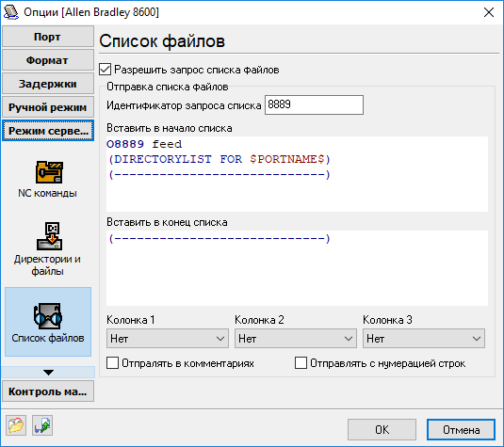Open the NC команды section icon
Image resolution: width=504 pixels, height=447 pixels.
pyautogui.click(x=49, y=172)
